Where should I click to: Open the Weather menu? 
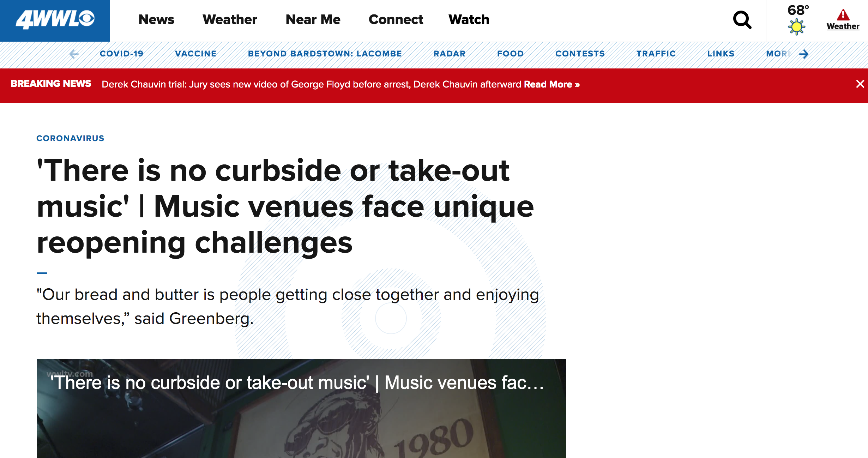[x=230, y=20]
